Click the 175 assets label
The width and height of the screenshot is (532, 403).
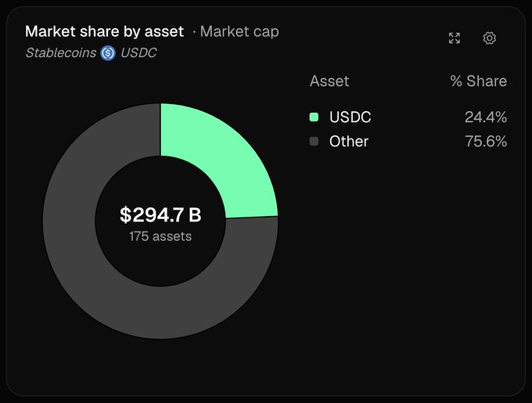tap(160, 236)
